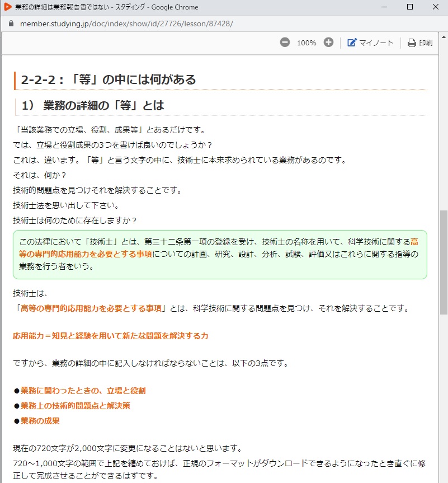
Task: Click orange line 応用能力=知見と経験を用いて新たな問題を解決する力
Action: point(111,336)
